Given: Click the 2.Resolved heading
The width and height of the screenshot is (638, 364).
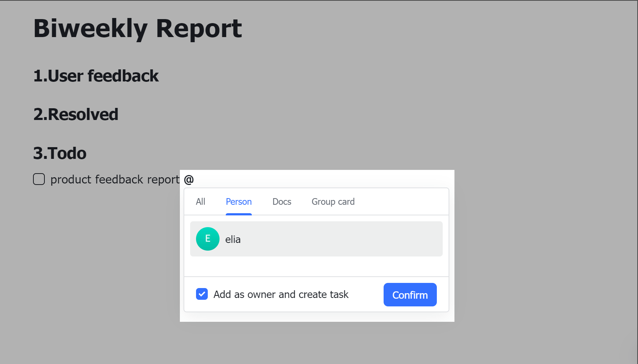Looking at the screenshot, I should point(76,114).
